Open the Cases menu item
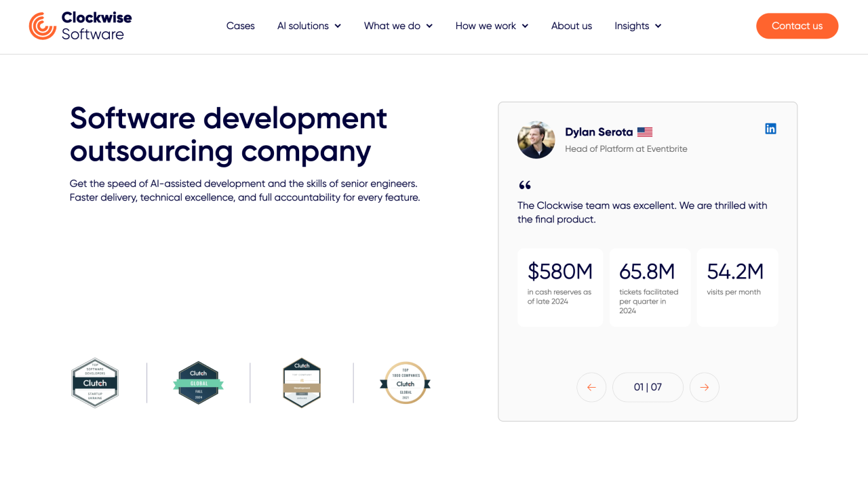Screen dimensions: 868x488 [241, 26]
